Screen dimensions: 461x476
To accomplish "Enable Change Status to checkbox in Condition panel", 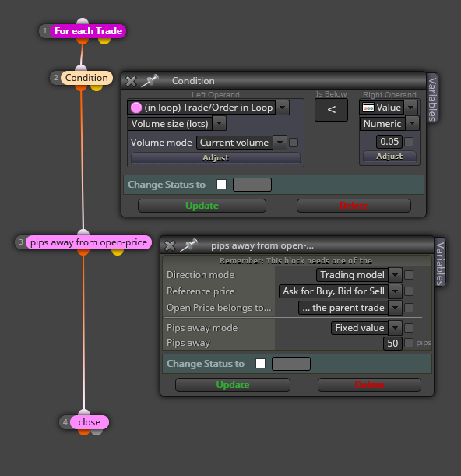I will (222, 185).
